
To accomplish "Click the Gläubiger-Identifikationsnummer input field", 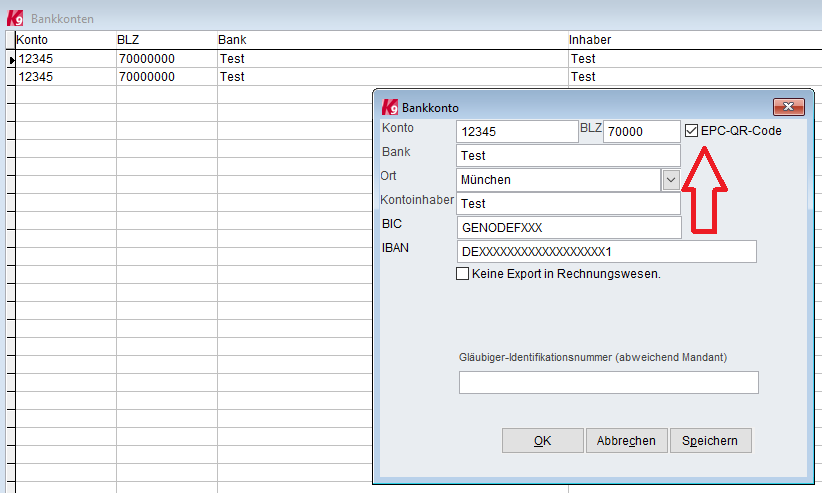I will coord(609,382).
